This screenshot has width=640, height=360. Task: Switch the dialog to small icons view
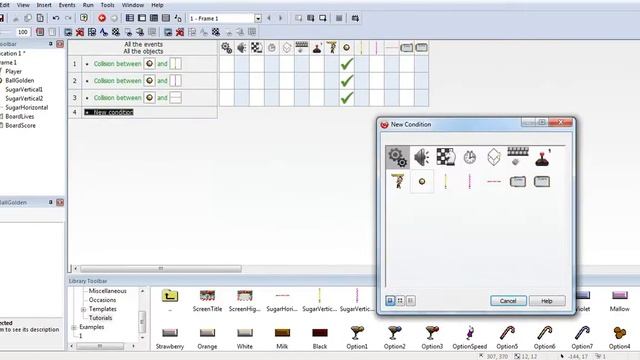pyautogui.click(x=400, y=301)
